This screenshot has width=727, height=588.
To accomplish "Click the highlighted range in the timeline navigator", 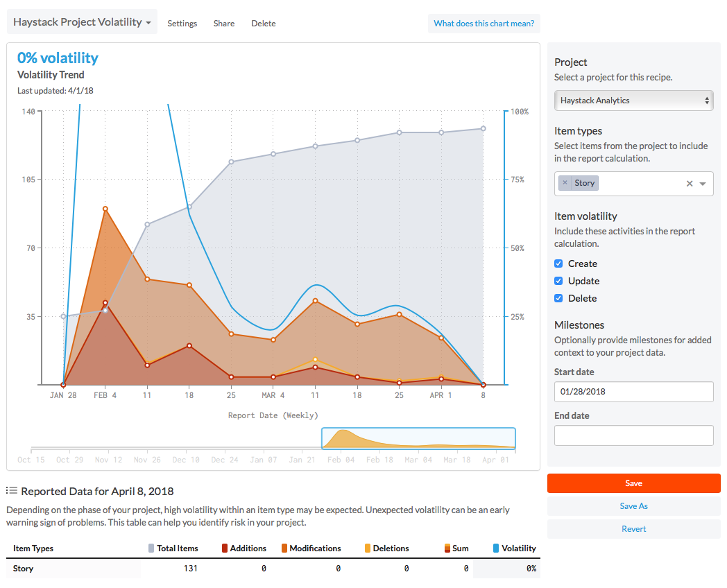I will tap(419, 438).
